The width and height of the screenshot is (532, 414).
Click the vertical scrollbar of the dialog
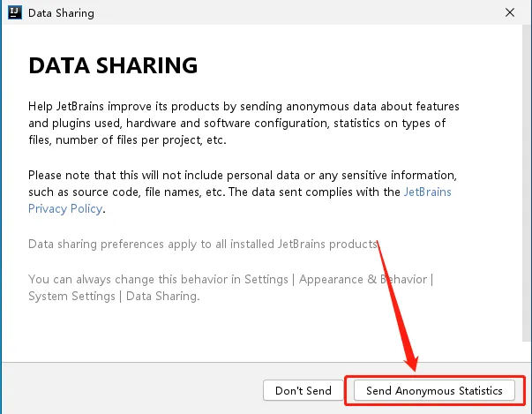(527, 183)
